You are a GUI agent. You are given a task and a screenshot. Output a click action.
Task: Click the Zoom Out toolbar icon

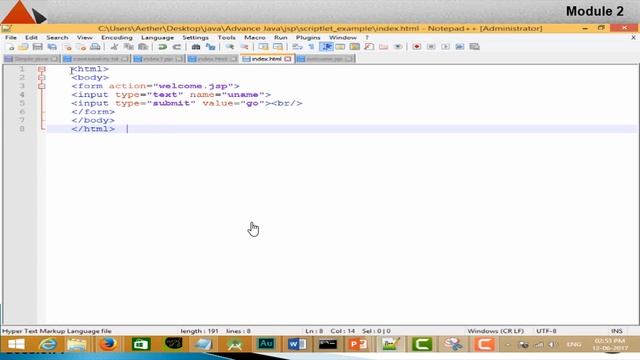pos(244,47)
